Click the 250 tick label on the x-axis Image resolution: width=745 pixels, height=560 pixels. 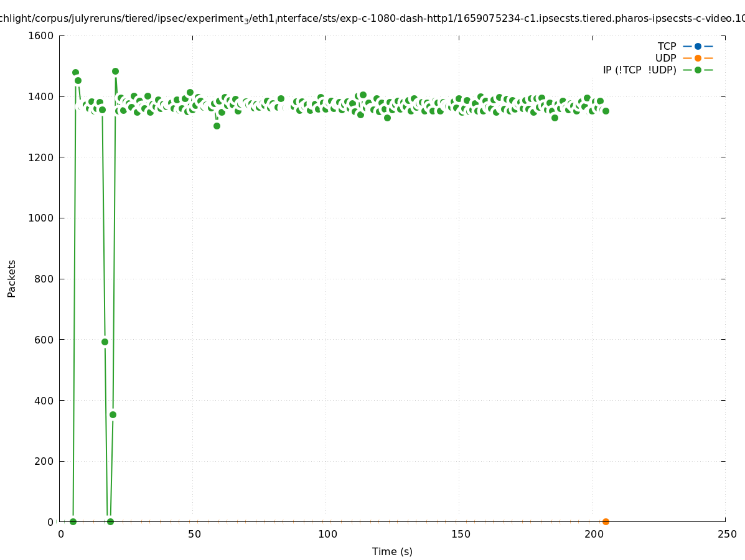726,534
